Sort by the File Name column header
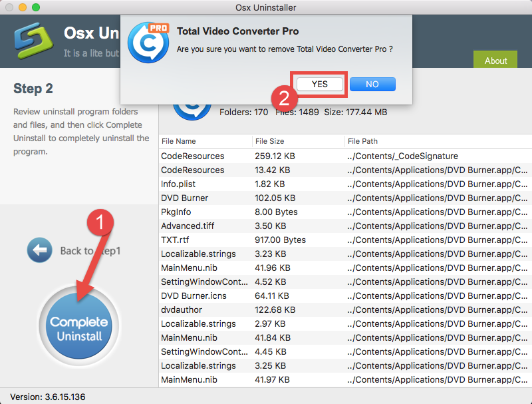532x404 pixels. click(x=180, y=141)
